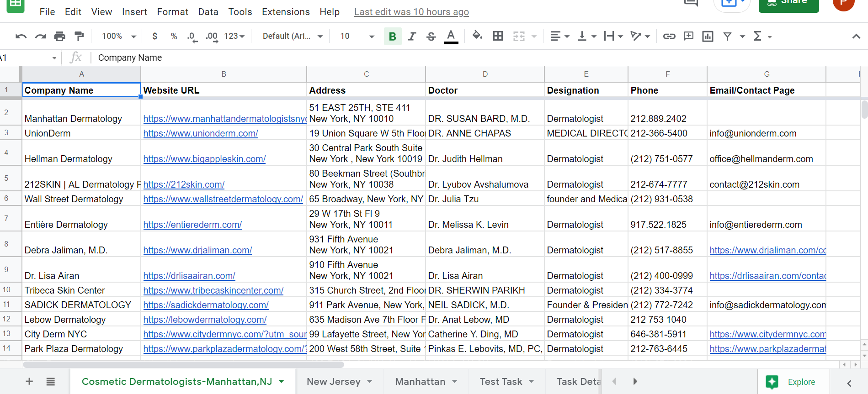Click the Insert comment icon
Image resolution: width=868 pixels, height=394 pixels.
688,36
